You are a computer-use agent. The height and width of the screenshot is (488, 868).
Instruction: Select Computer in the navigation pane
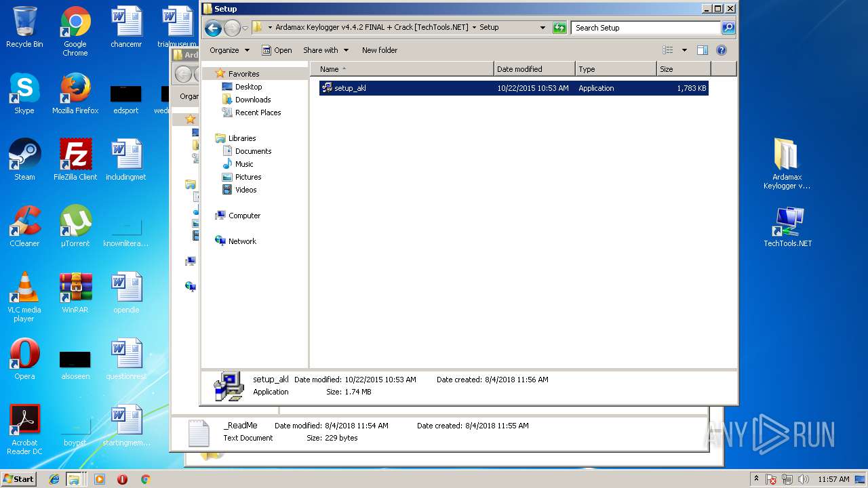pyautogui.click(x=244, y=216)
